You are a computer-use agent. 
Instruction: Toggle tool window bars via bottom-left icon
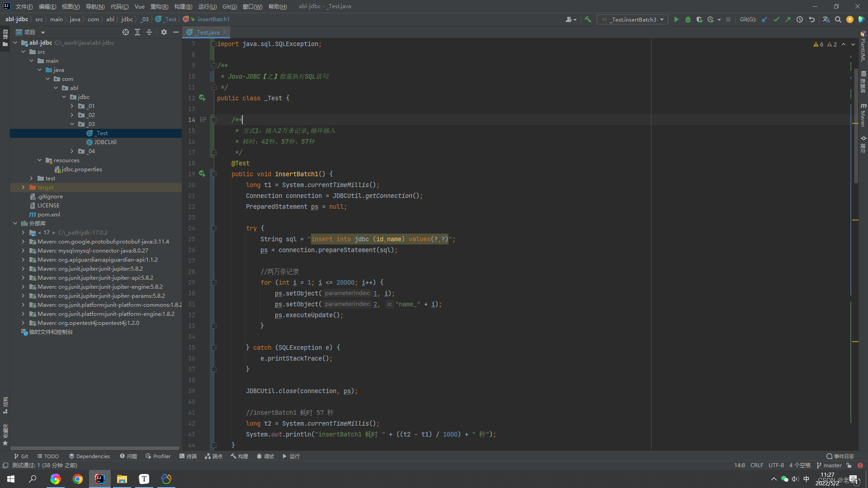point(5,465)
